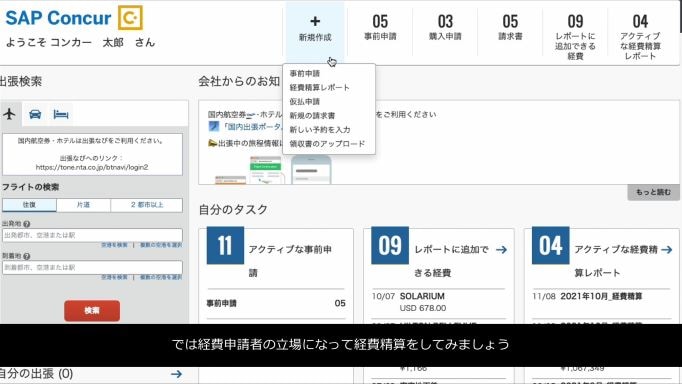Choose 事前申請 from the dropdown menu

point(305,73)
